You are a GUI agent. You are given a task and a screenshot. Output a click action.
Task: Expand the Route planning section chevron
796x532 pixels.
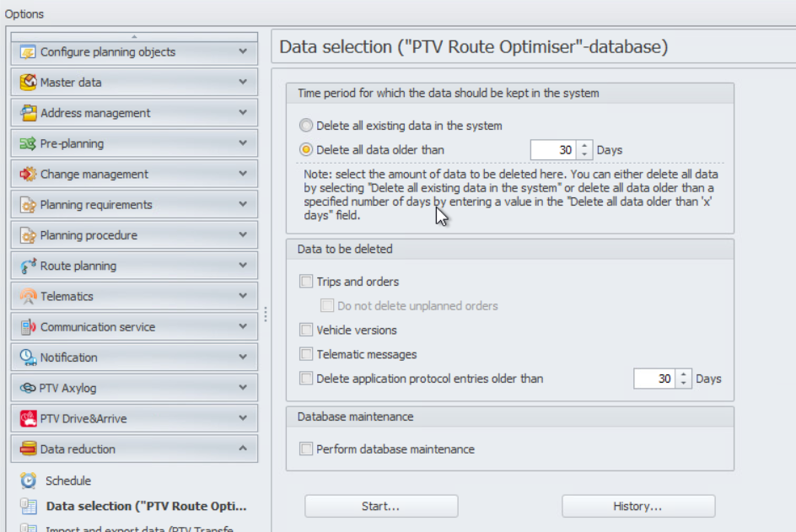pyautogui.click(x=243, y=265)
